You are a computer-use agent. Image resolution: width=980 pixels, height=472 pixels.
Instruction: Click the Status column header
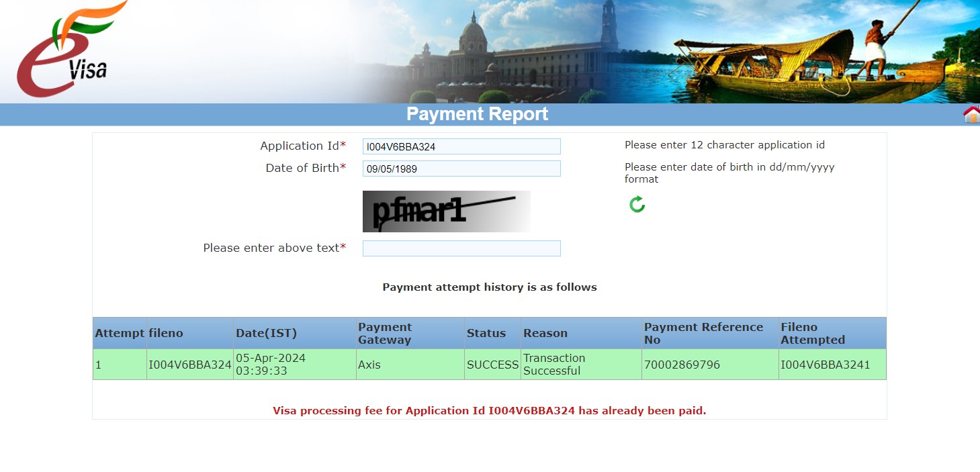[x=486, y=333]
